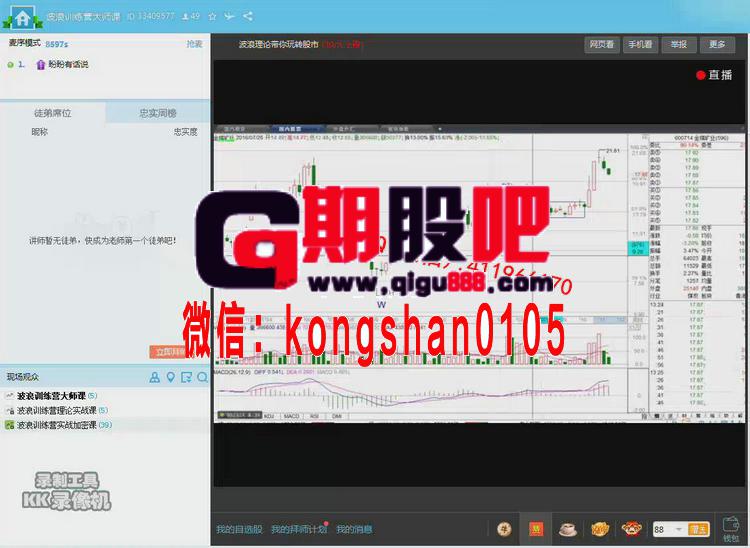The width and height of the screenshot is (750, 548).
Task: Click the 现场观众 section header
Action: point(23,377)
